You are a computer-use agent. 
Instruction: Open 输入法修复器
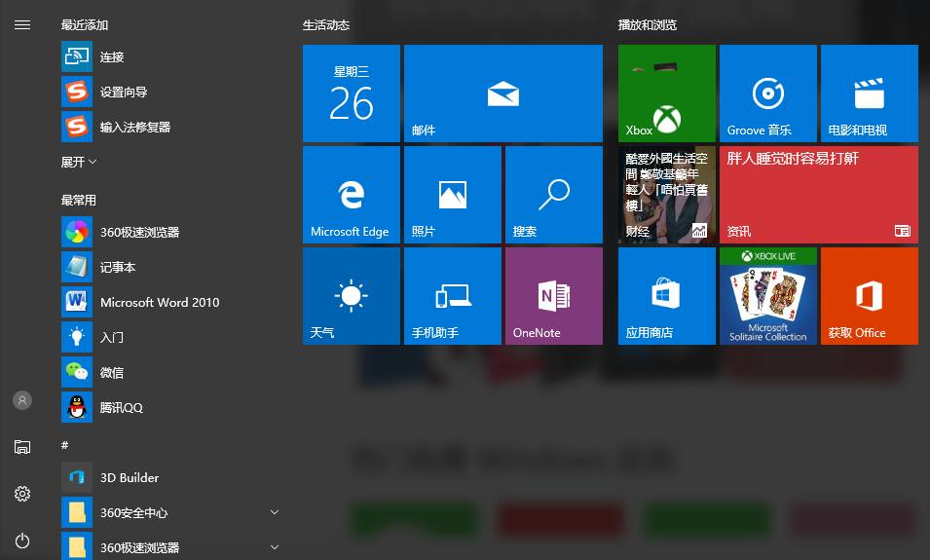point(170,127)
